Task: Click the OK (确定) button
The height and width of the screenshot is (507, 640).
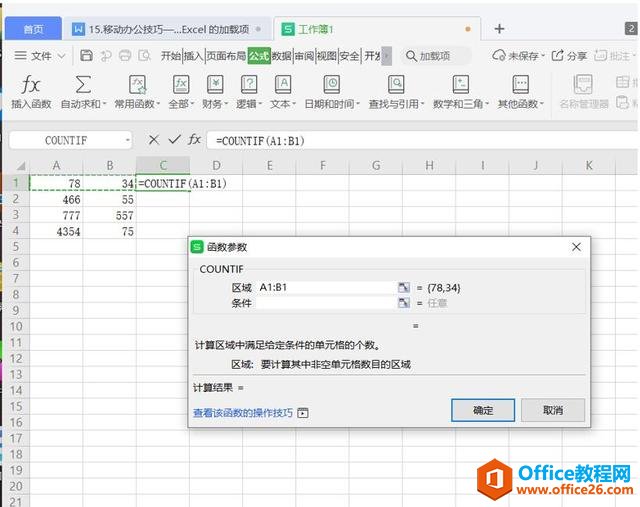Action: coord(483,410)
